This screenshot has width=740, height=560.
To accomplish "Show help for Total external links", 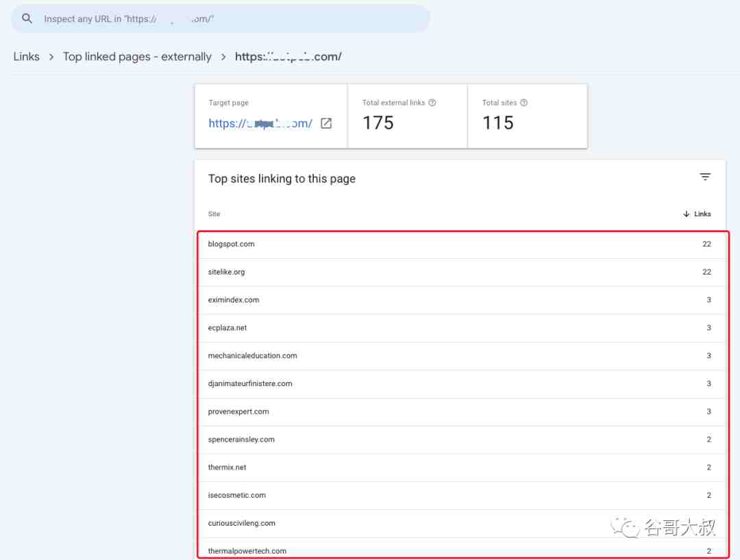I will [432, 102].
